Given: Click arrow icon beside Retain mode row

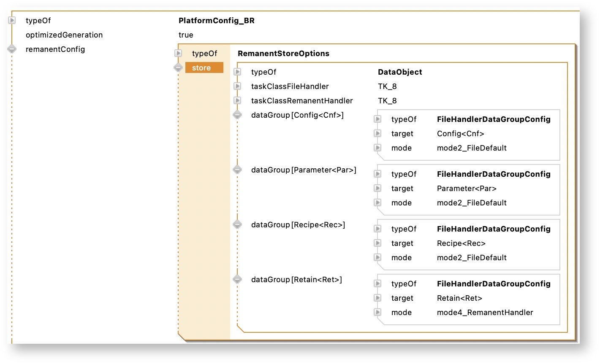Looking at the screenshot, I should pyautogui.click(x=377, y=313).
